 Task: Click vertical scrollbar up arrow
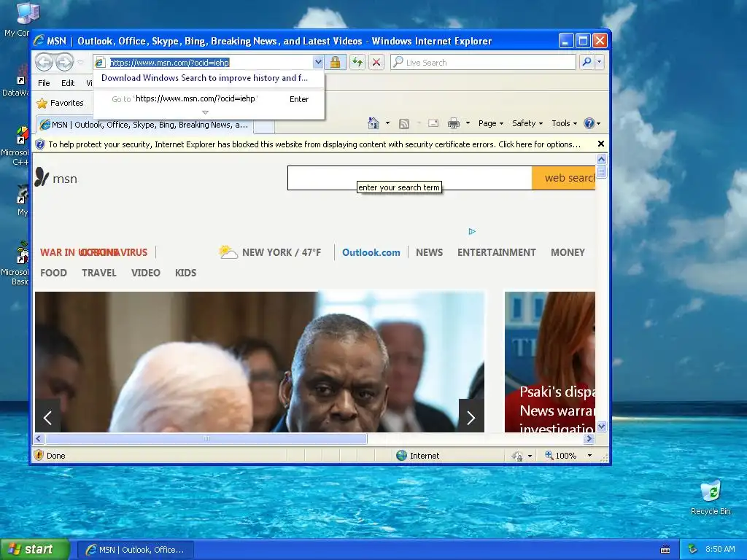(x=601, y=159)
